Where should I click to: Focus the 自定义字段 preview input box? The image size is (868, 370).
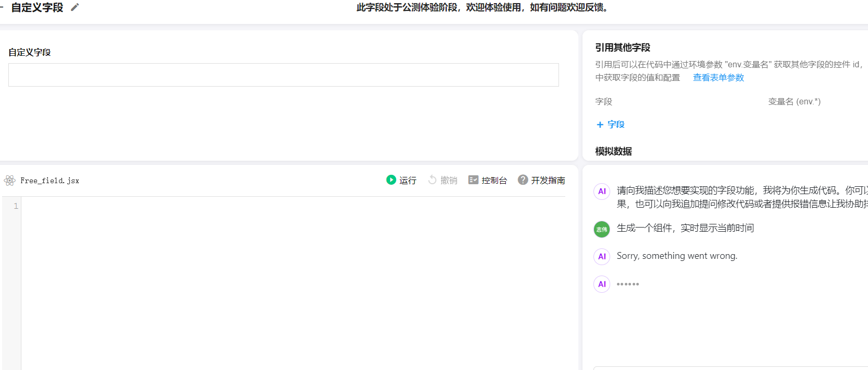click(x=283, y=75)
